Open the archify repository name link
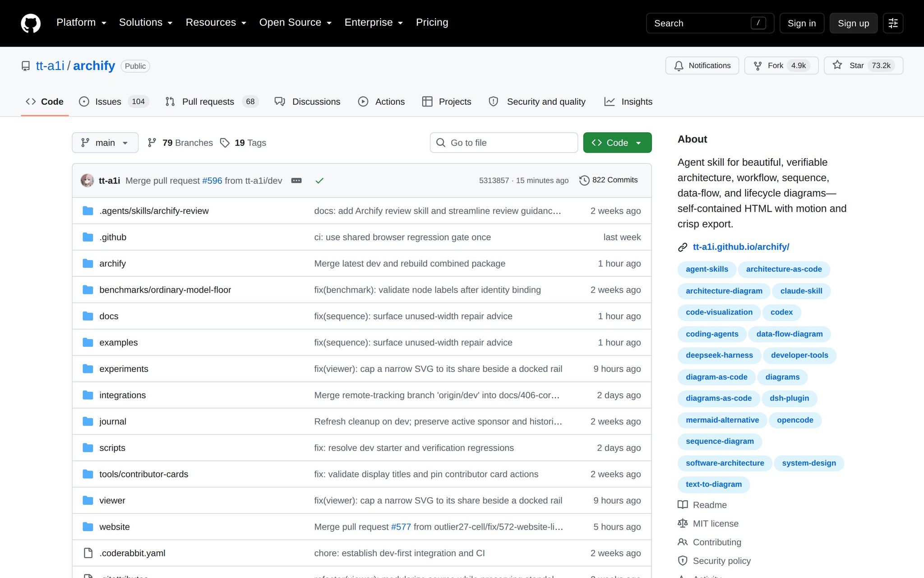This screenshot has height=578, width=924. 94,66
